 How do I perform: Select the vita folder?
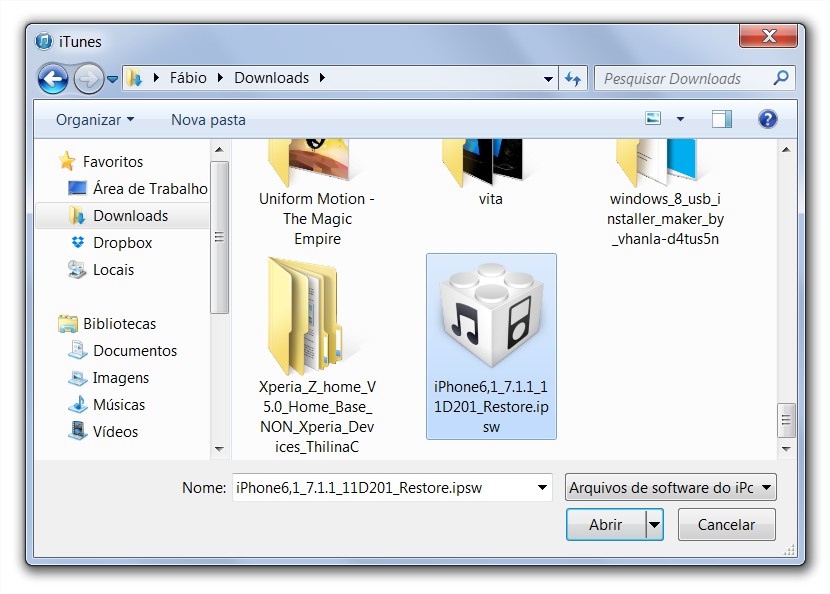pyautogui.click(x=490, y=173)
